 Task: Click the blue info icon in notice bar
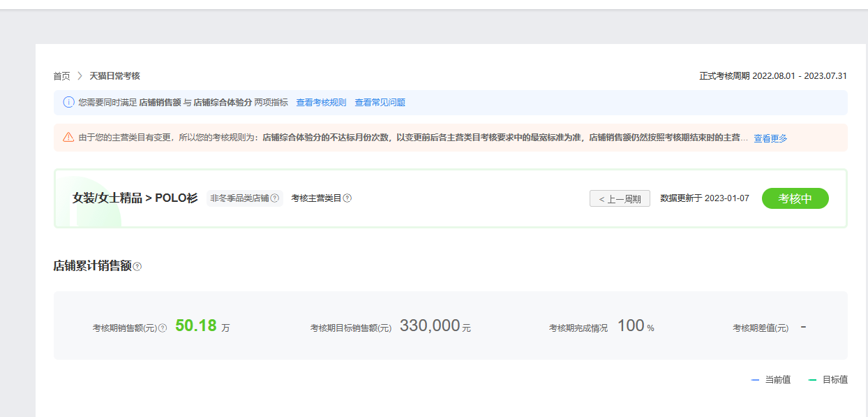coord(68,102)
